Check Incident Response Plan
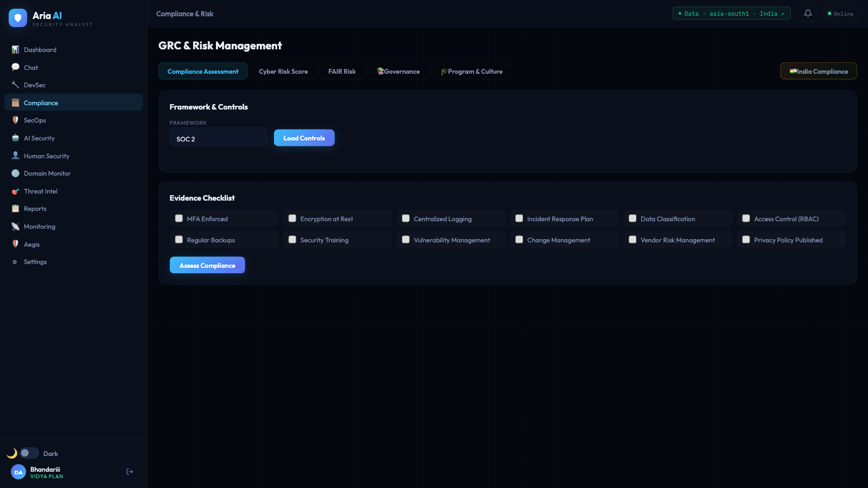The width and height of the screenshot is (868, 488). (519, 219)
